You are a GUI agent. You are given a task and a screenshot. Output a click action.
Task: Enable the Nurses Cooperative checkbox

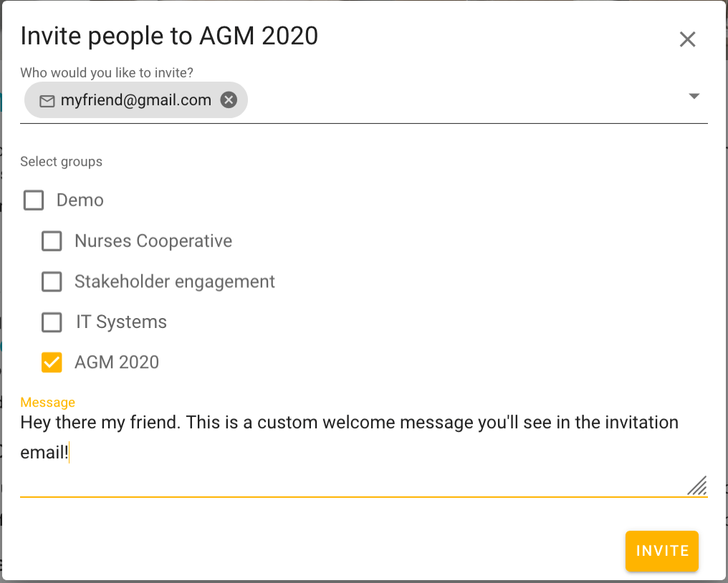click(x=52, y=241)
